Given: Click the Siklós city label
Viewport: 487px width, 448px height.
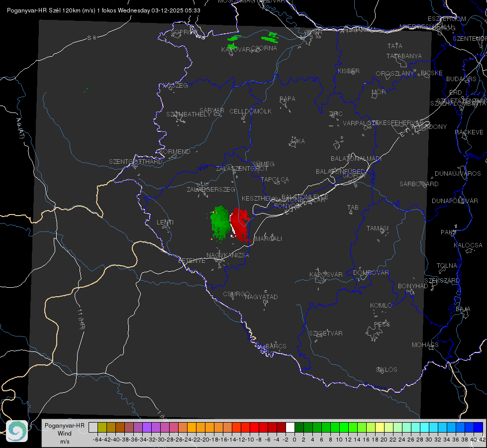Looking at the screenshot, I should [x=387, y=370].
